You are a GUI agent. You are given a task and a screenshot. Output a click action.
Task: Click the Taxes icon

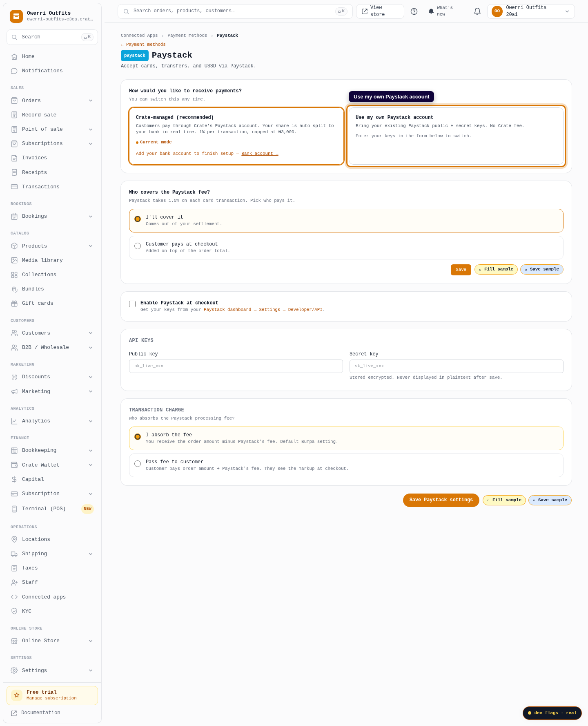14,568
